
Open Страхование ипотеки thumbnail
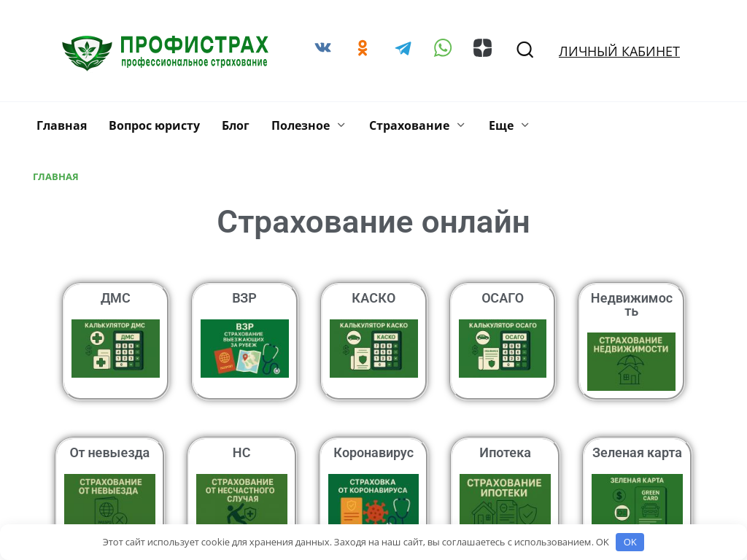[x=505, y=499]
